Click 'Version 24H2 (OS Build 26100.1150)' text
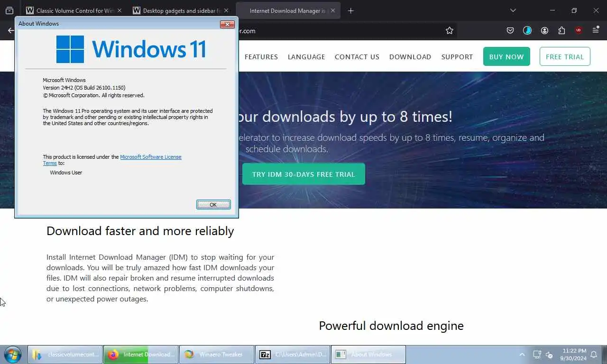The image size is (607, 364). [x=84, y=88]
